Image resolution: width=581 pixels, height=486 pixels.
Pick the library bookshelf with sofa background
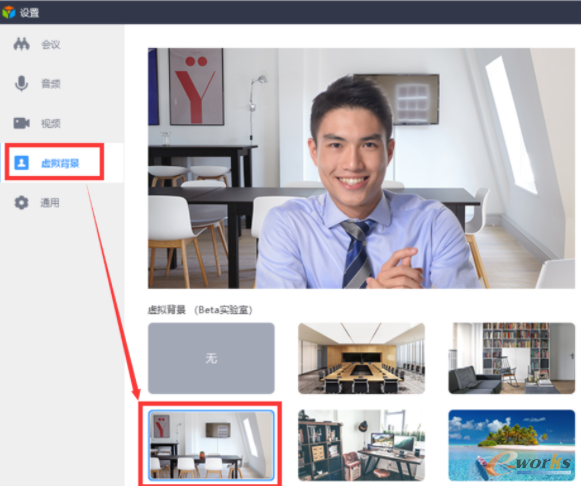[x=512, y=358]
